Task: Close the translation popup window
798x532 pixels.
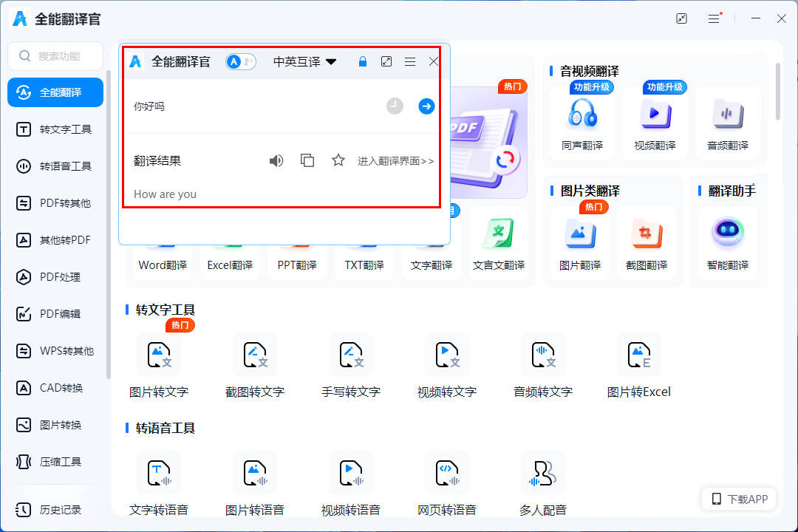Action: pyautogui.click(x=434, y=61)
